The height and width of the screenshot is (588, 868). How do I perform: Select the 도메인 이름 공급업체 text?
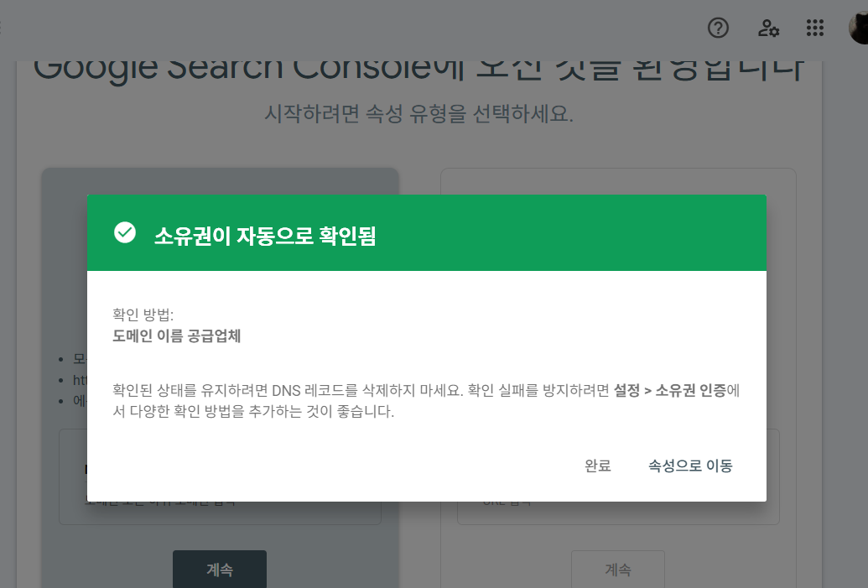[177, 336]
